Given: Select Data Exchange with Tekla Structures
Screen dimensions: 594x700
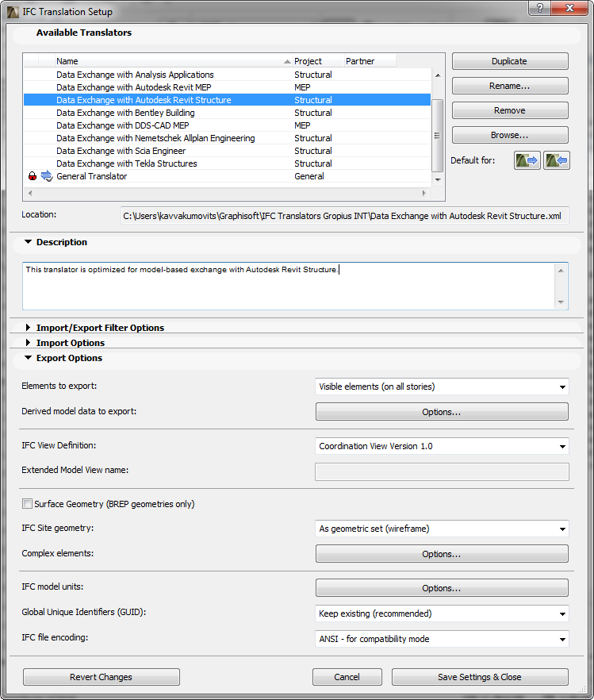Looking at the screenshot, I should click(227, 163).
